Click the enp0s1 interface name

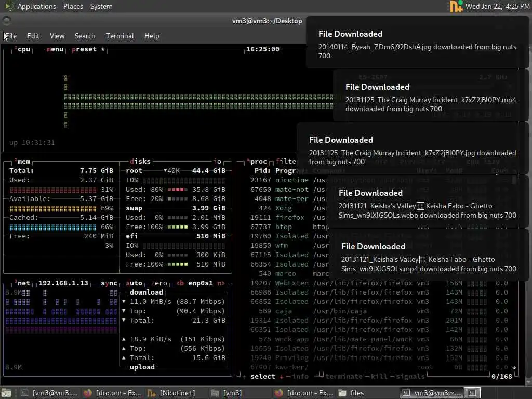tap(201, 283)
